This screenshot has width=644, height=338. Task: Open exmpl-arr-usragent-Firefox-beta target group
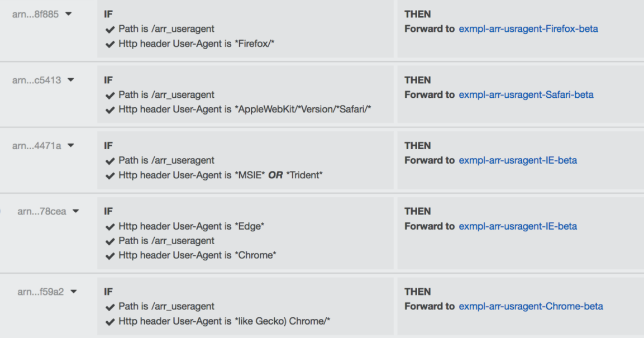(528, 28)
